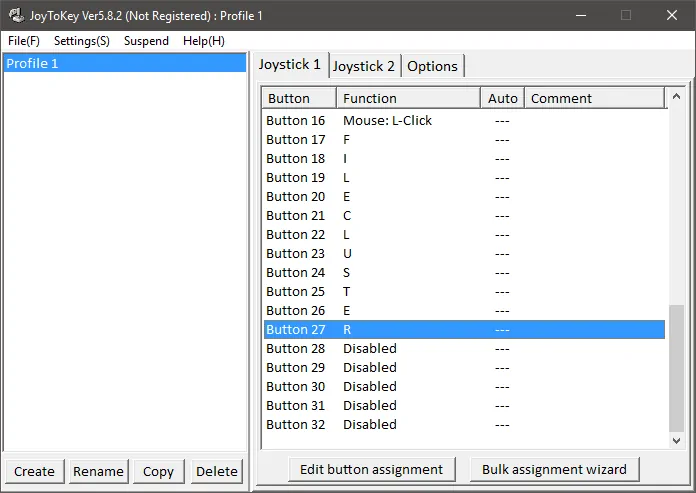Click the Copy profile button

point(158,471)
